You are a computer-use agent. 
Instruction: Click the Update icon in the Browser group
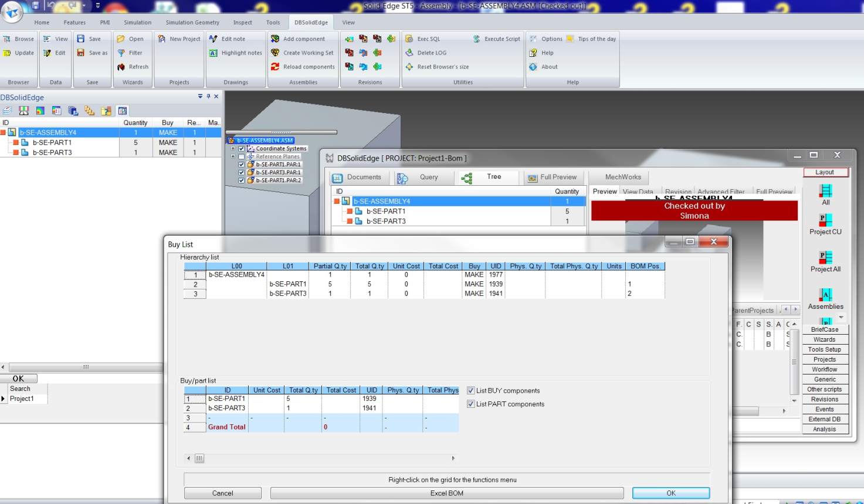[x=7, y=53]
